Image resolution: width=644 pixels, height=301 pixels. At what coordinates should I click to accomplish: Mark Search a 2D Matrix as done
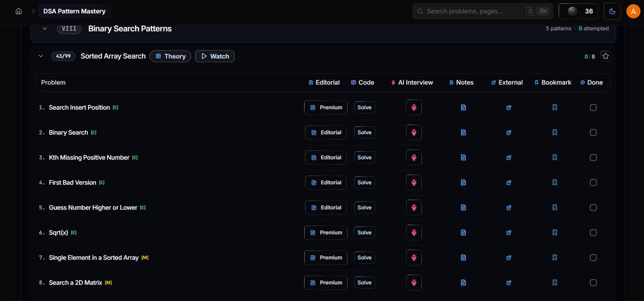point(593,282)
